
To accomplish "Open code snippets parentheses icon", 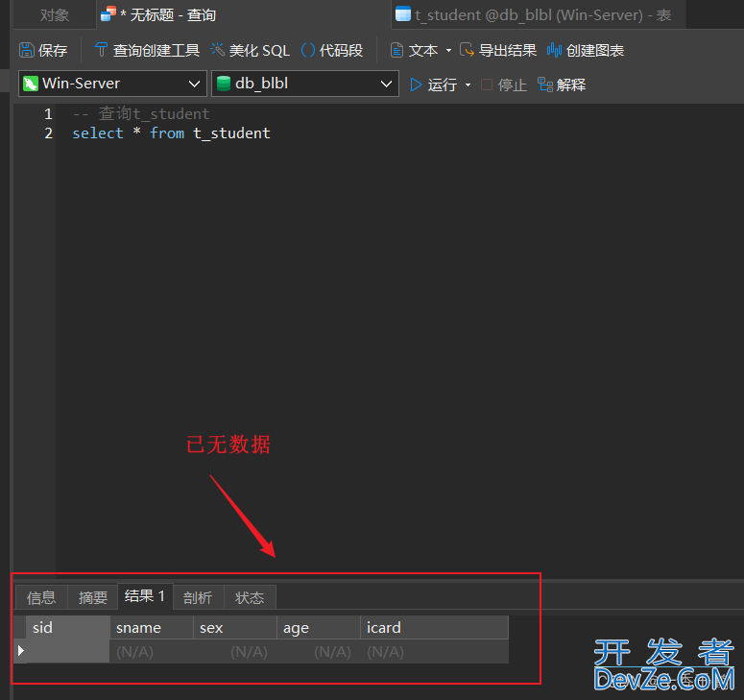I will tap(308, 50).
